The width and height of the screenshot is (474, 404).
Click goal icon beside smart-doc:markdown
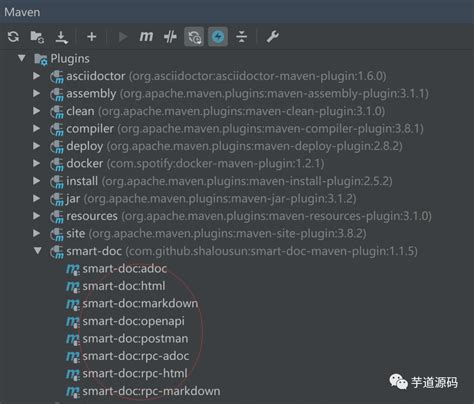tap(73, 304)
